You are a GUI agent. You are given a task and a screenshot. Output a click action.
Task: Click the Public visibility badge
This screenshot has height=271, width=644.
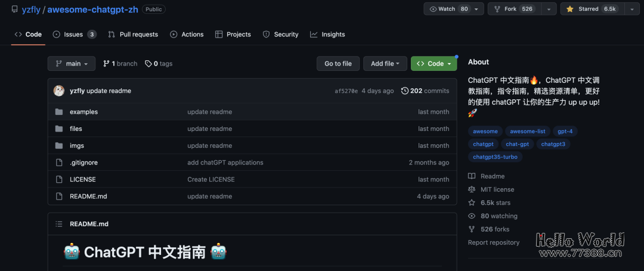[x=154, y=10]
